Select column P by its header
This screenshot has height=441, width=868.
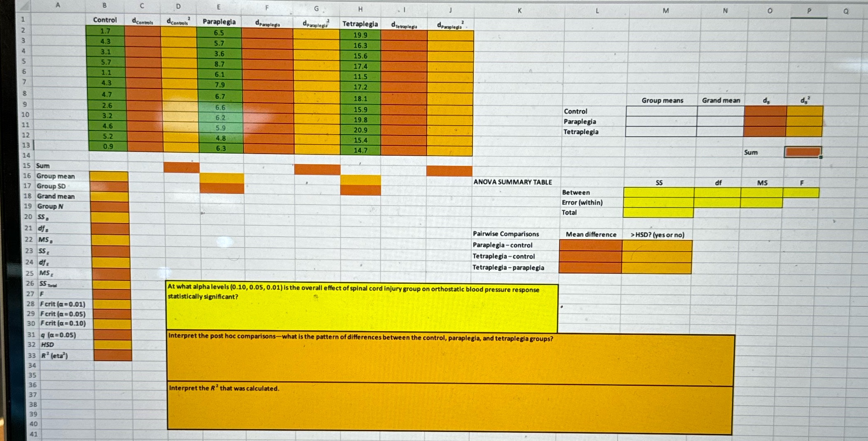pyautogui.click(x=809, y=11)
